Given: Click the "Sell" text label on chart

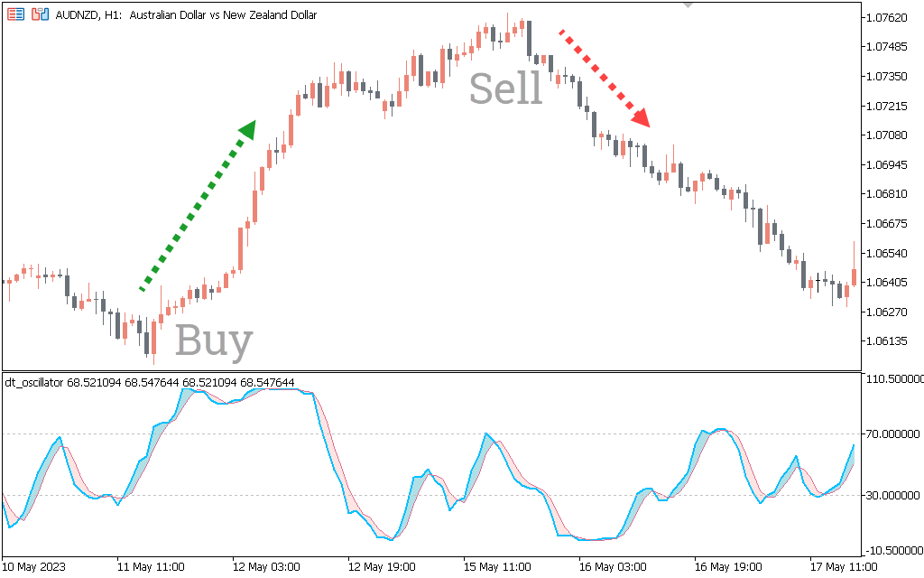Looking at the screenshot, I should coord(505,89).
